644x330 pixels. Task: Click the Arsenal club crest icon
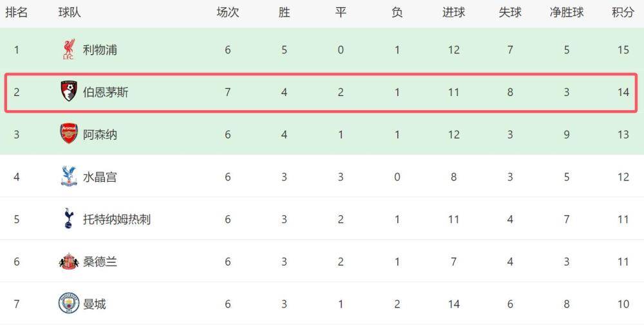coord(68,134)
